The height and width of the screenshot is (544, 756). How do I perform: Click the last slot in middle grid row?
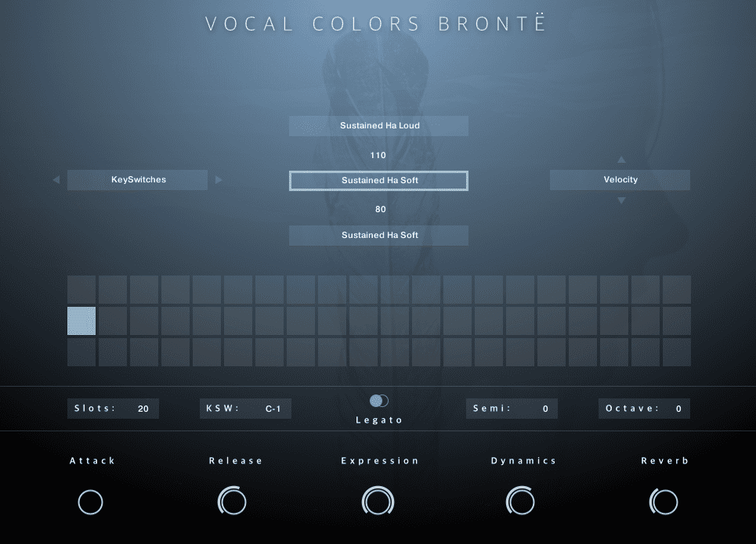click(x=677, y=321)
